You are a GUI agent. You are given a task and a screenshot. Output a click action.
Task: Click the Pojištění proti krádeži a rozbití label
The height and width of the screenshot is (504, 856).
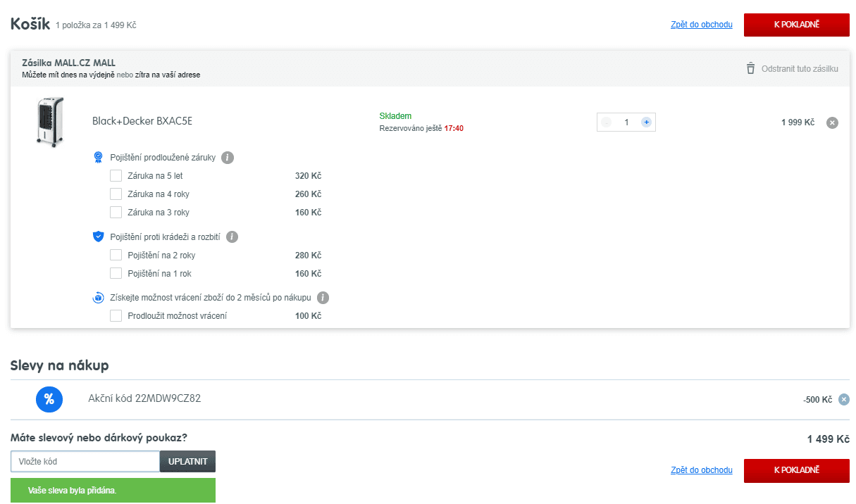pos(165,237)
